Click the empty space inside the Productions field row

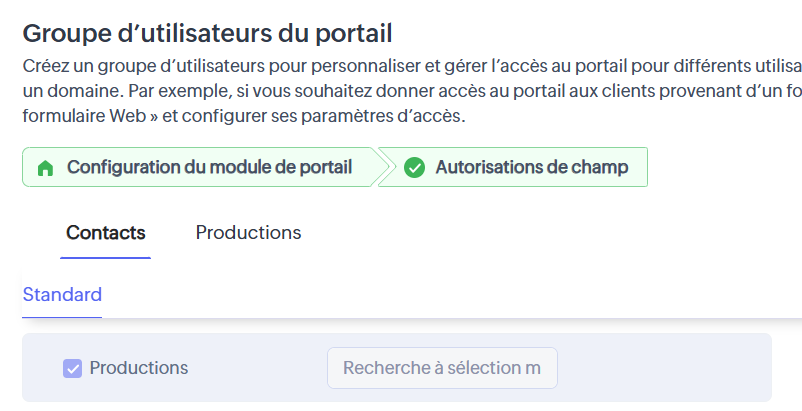[665, 368]
